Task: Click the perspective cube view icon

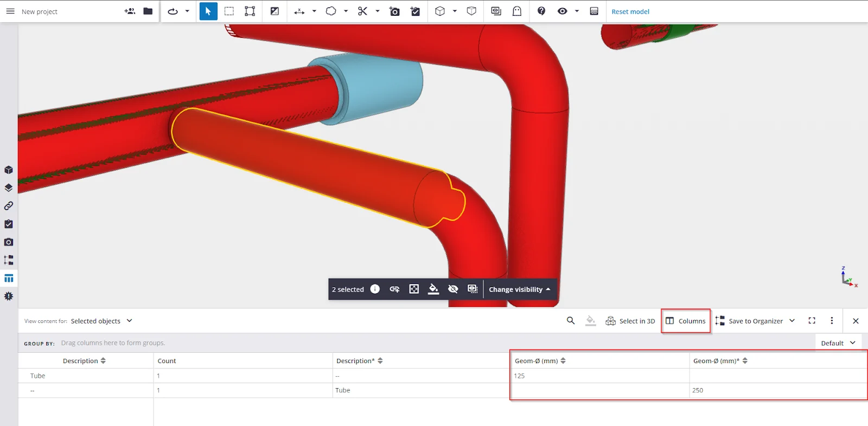Action: [x=440, y=11]
